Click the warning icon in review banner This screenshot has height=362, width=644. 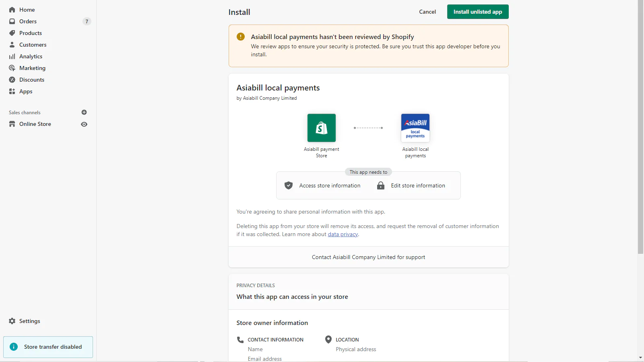tap(241, 37)
